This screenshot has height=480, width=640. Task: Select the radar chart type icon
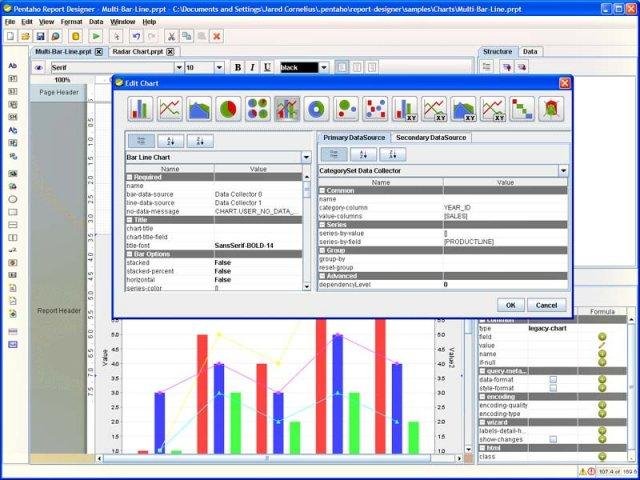[551, 109]
